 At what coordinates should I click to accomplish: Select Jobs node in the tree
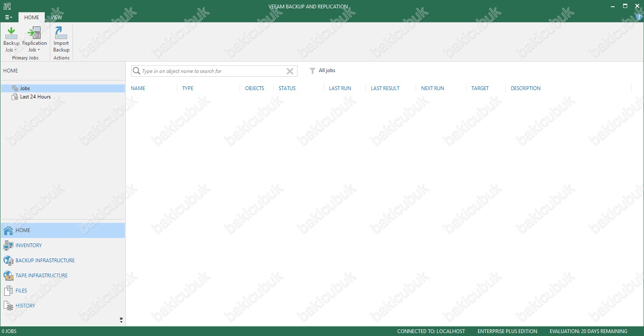[x=25, y=88]
